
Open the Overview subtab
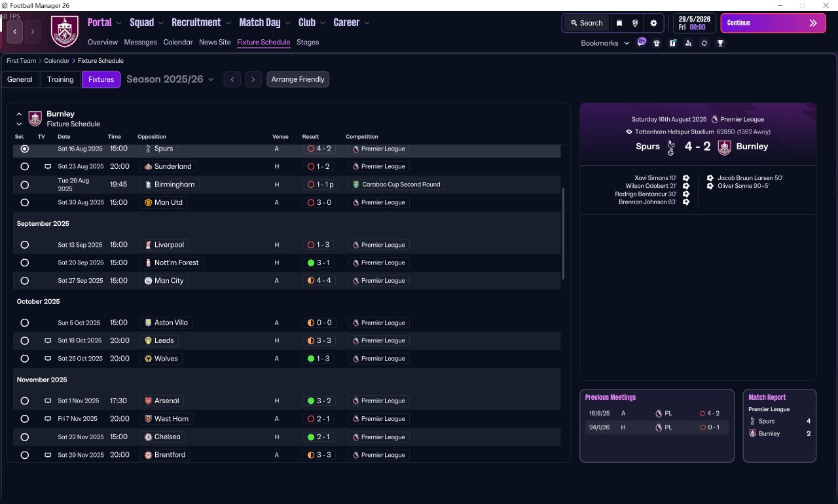pyautogui.click(x=103, y=42)
